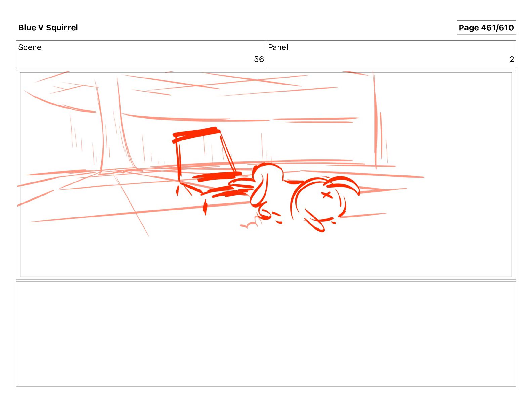Click the 'Scene' header label

tap(30, 47)
